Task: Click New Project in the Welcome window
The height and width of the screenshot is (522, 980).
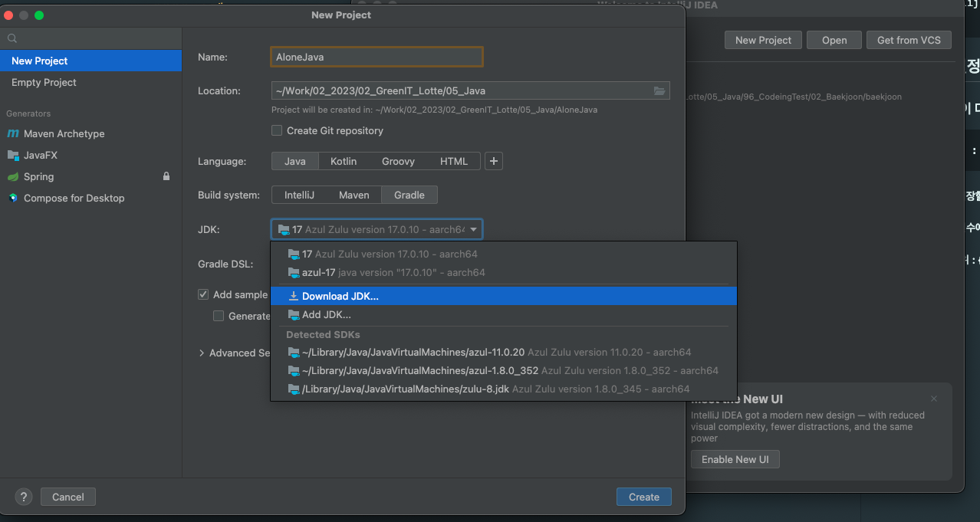Action: coord(763,40)
